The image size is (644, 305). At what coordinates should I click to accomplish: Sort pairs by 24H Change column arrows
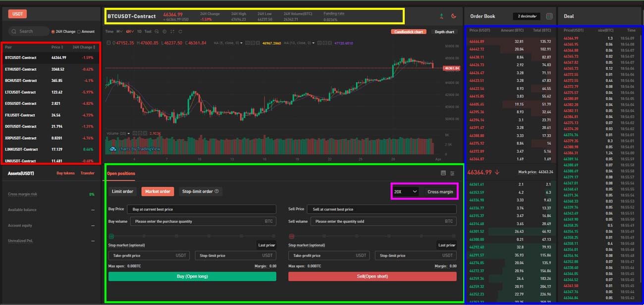tap(94, 47)
